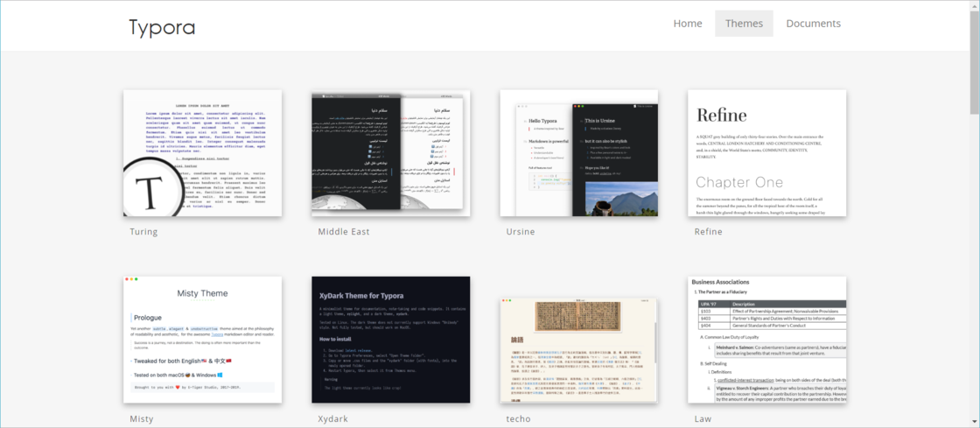Select the Themes navigation tab
The image size is (980, 428).
coord(744,24)
